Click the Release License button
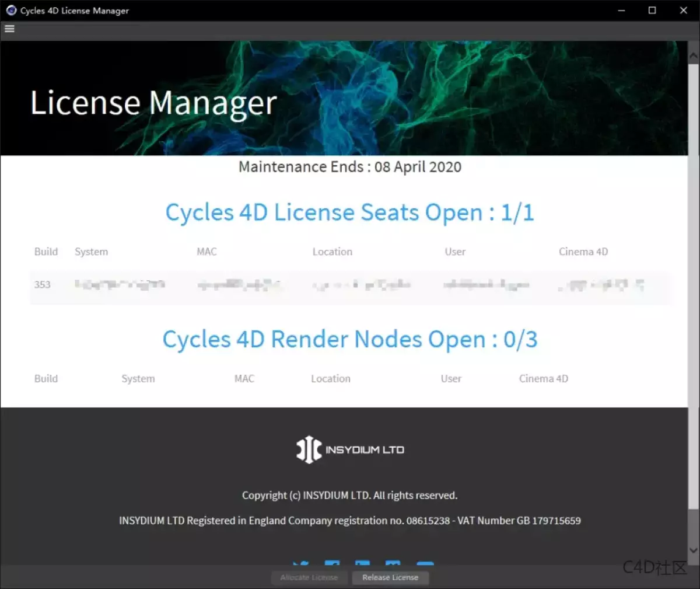The height and width of the screenshot is (589, 700). tap(390, 577)
